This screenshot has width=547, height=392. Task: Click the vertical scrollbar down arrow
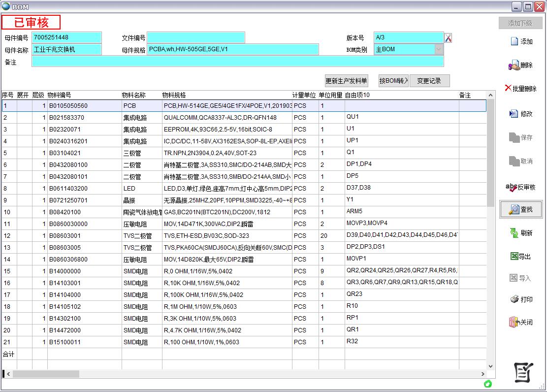point(490,366)
